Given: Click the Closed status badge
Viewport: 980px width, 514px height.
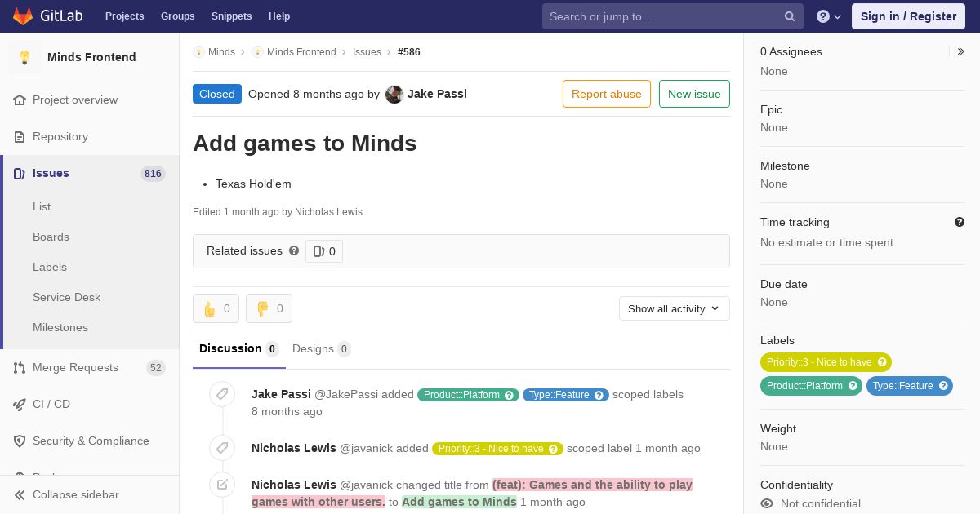Looking at the screenshot, I should click(217, 94).
